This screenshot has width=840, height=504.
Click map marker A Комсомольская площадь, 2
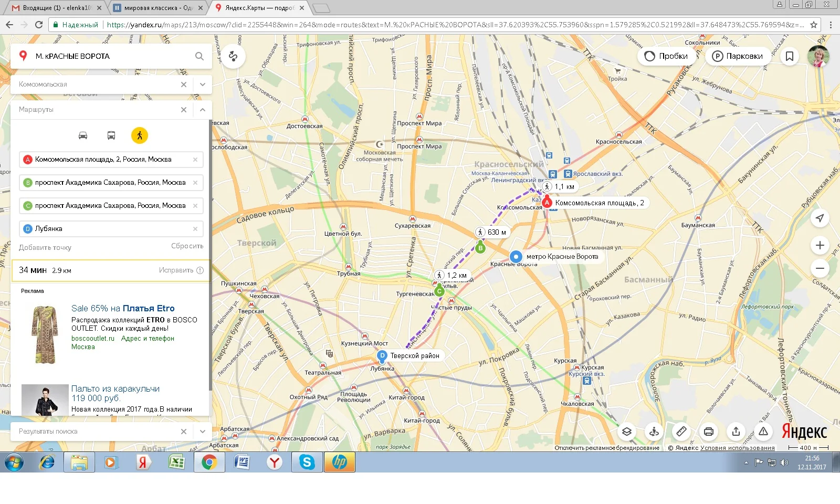point(547,202)
